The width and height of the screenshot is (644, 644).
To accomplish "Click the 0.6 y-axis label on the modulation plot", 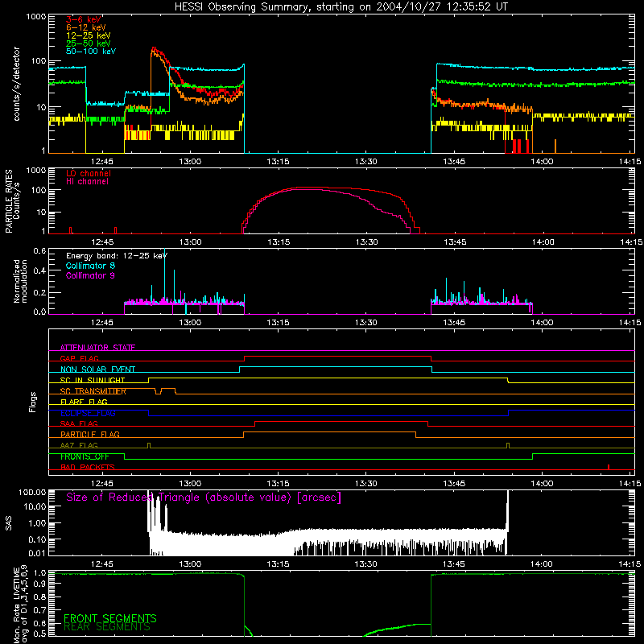I will click(x=39, y=250).
